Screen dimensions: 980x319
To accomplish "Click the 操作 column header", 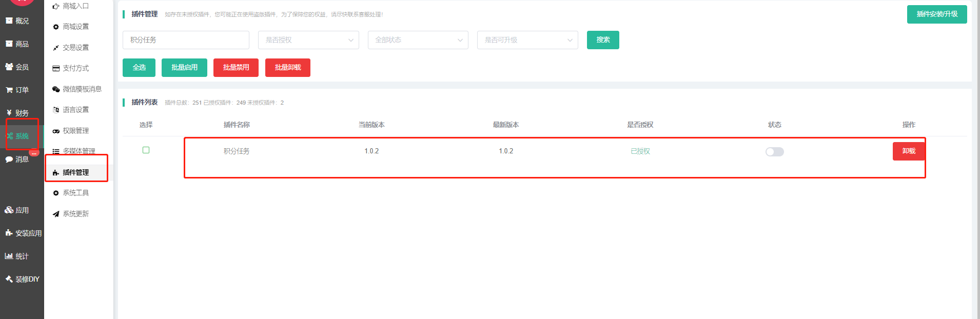I will 909,125.
